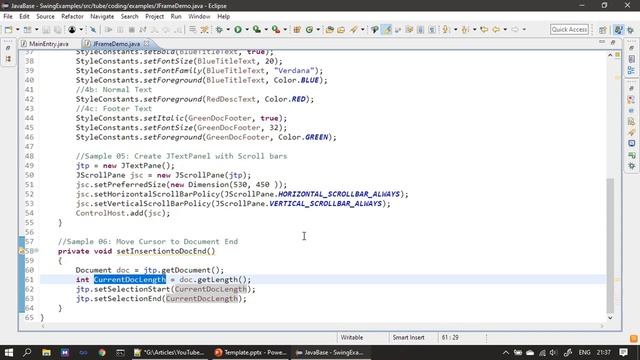Click the editor vertical scrollbar thumb
The height and width of the screenshot is (360, 640).
(610, 245)
